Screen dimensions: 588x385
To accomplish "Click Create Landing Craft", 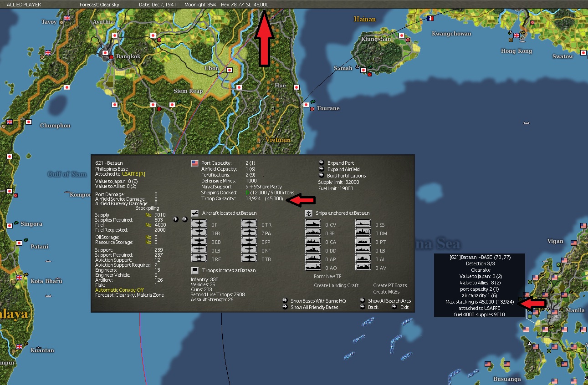I will (x=336, y=285).
